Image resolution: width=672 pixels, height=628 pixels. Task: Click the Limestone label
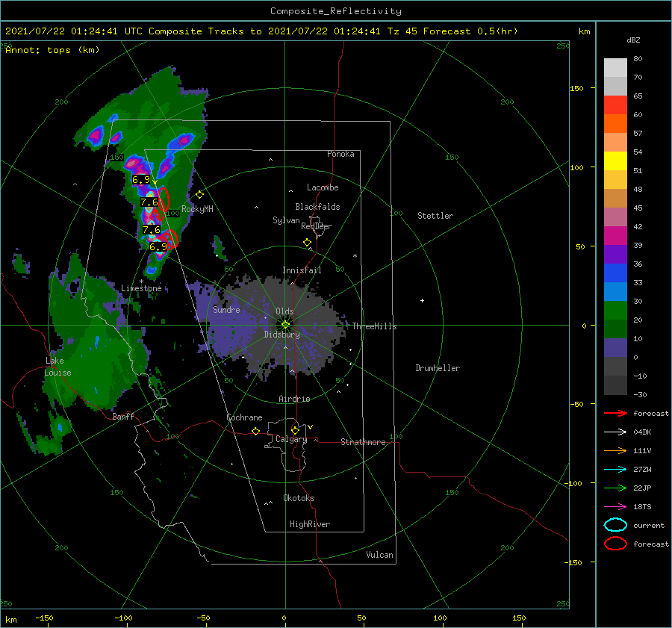141,288
